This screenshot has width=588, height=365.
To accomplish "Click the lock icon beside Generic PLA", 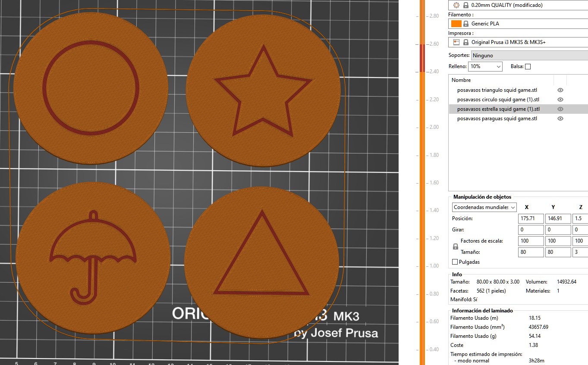I will [466, 24].
